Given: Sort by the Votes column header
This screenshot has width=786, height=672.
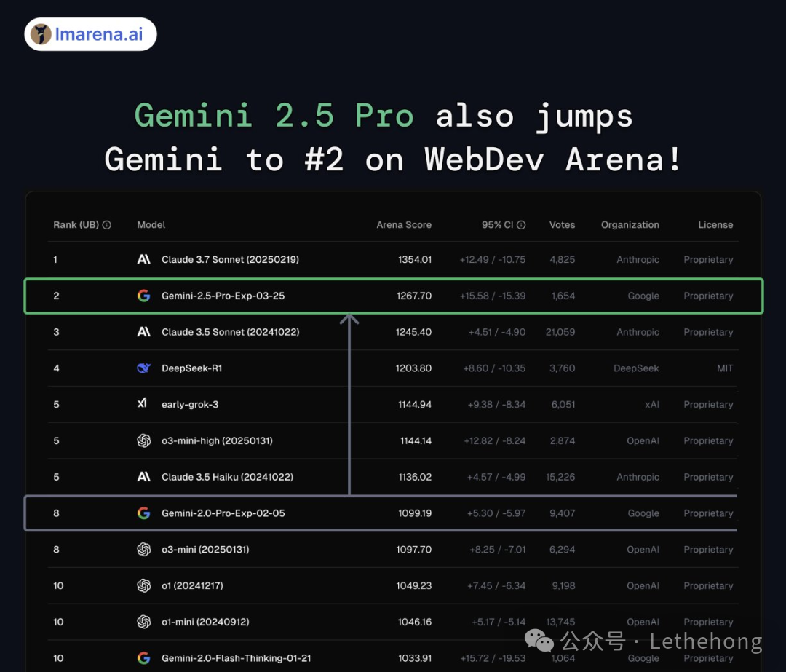Looking at the screenshot, I should pos(562,225).
